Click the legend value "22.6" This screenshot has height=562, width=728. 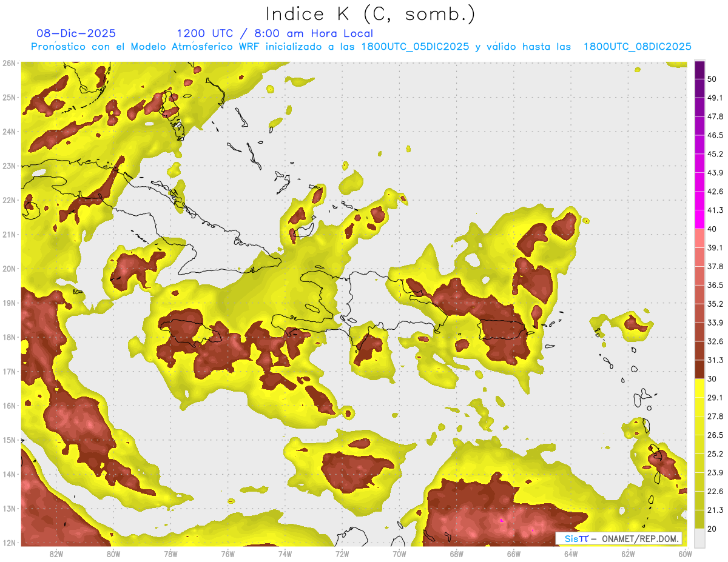click(x=715, y=492)
